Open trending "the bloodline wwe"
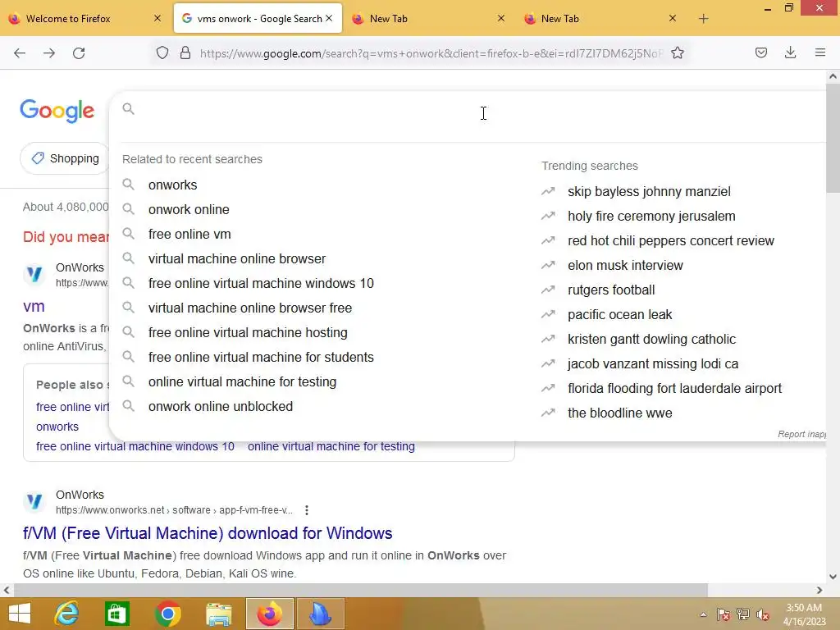840x630 pixels. coord(619,413)
